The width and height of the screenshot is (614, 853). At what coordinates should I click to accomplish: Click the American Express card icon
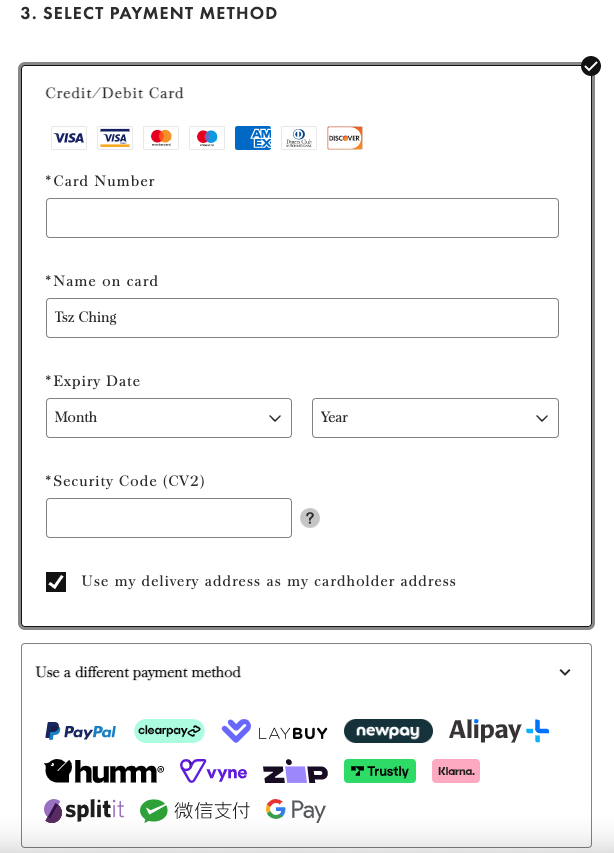coord(253,138)
